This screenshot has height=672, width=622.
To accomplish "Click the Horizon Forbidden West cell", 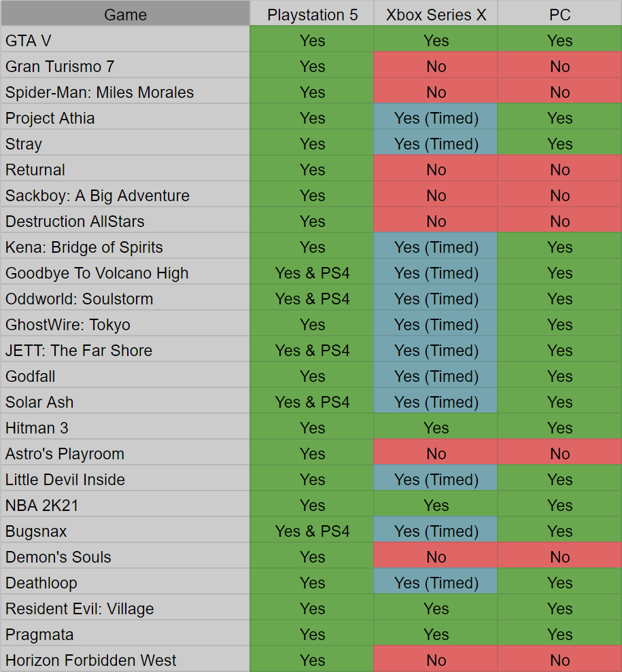I will (125, 660).
